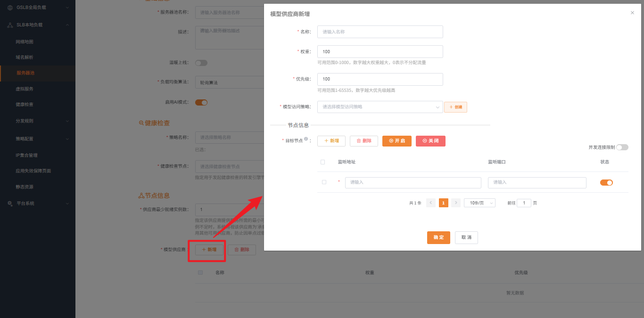Click the 名称 input field
This screenshot has height=318, width=644.
pos(380,32)
